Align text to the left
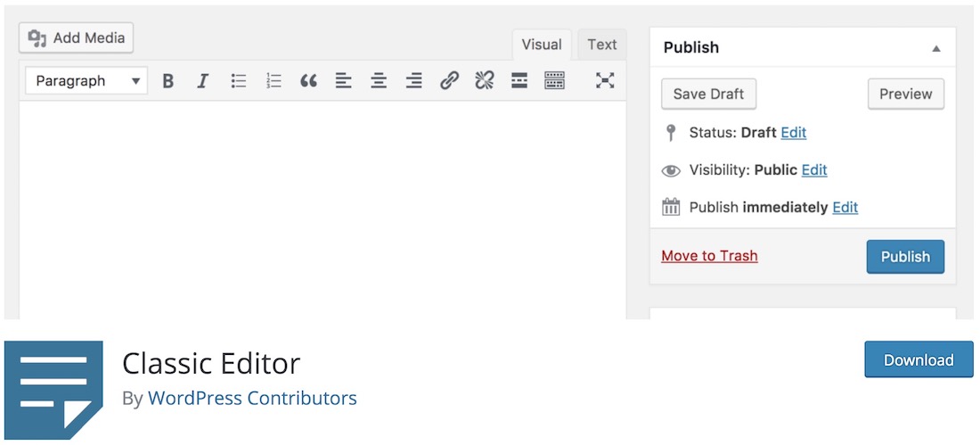Screen dimensions: 980x445 tap(344, 81)
